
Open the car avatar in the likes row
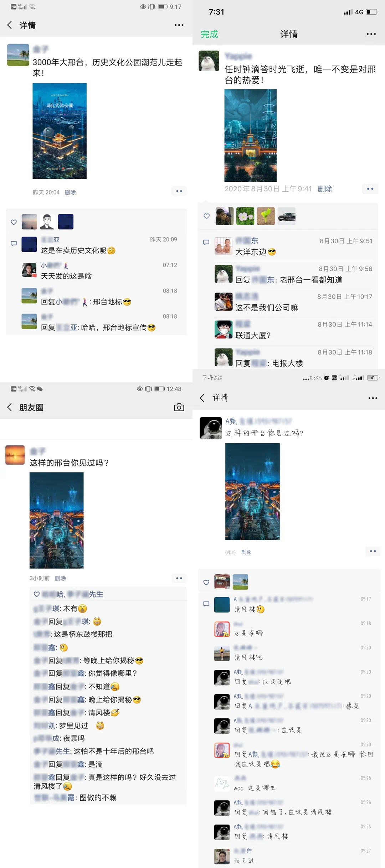point(287,216)
